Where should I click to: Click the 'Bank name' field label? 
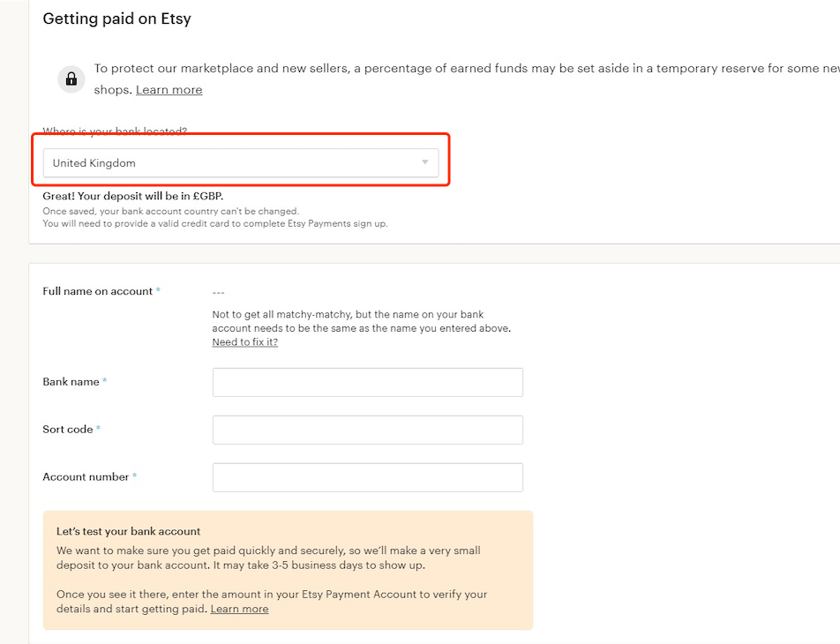tap(71, 382)
